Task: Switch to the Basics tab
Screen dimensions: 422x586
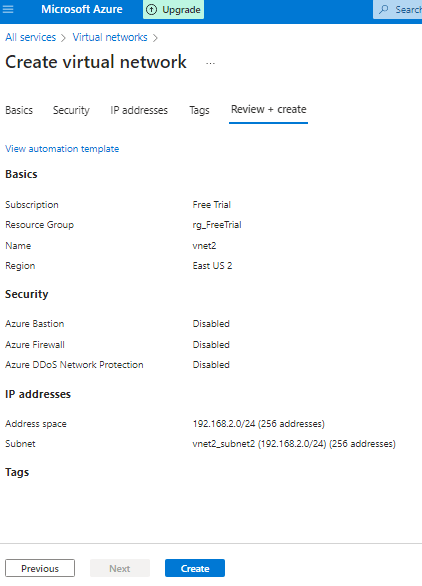Action: [19, 110]
